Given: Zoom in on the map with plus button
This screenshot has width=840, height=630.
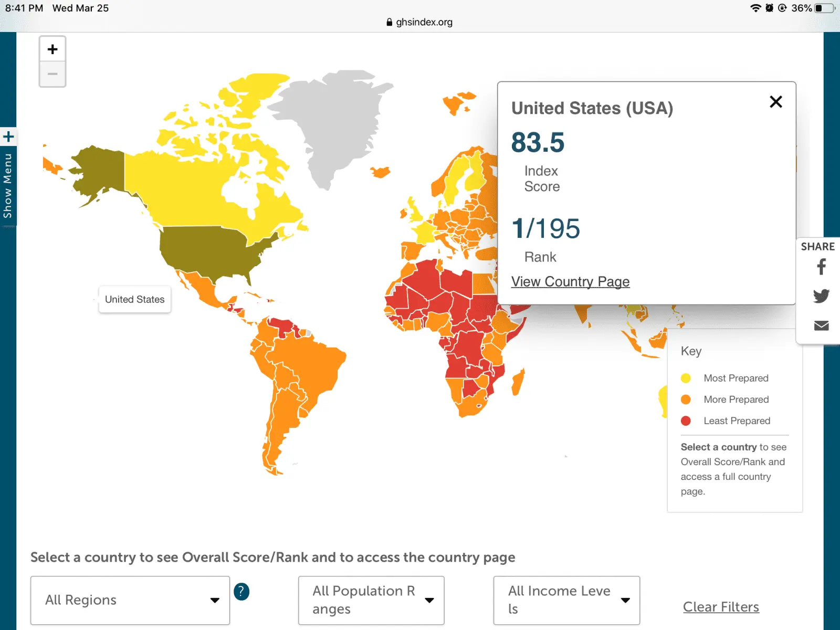Looking at the screenshot, I should 52,49.
